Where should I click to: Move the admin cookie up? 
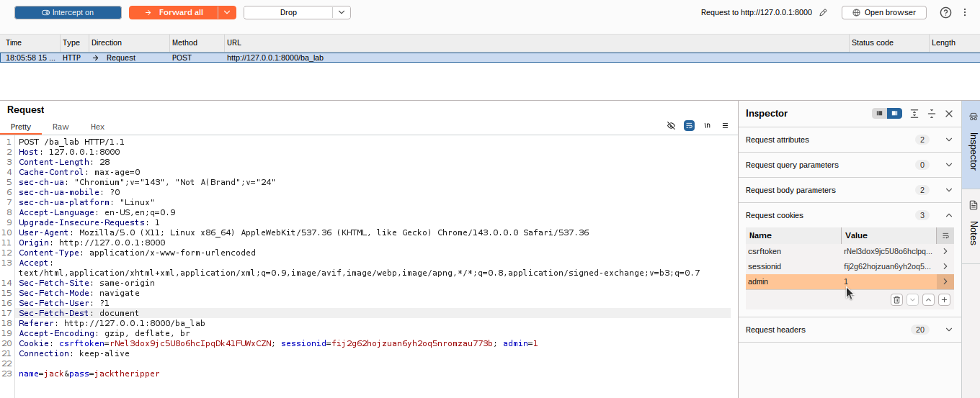coord(928,300)
